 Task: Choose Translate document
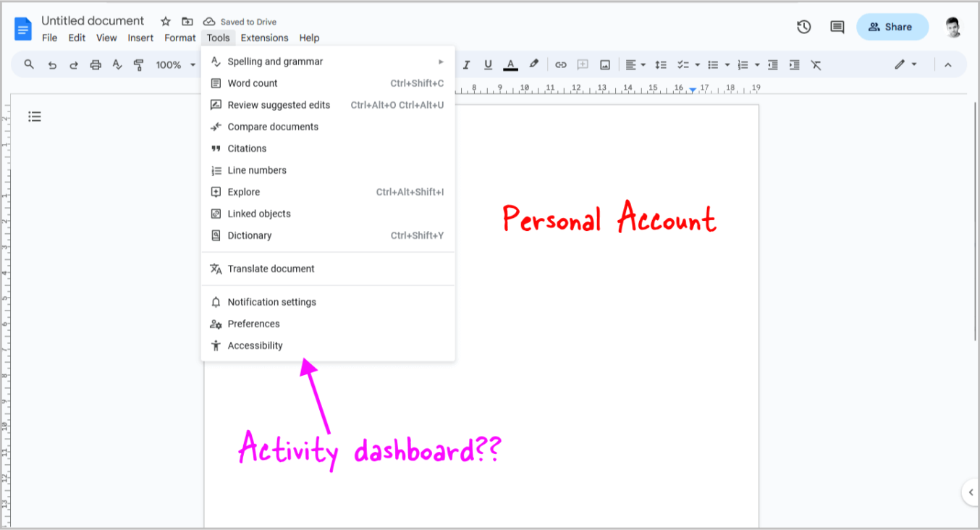(328, 269)
